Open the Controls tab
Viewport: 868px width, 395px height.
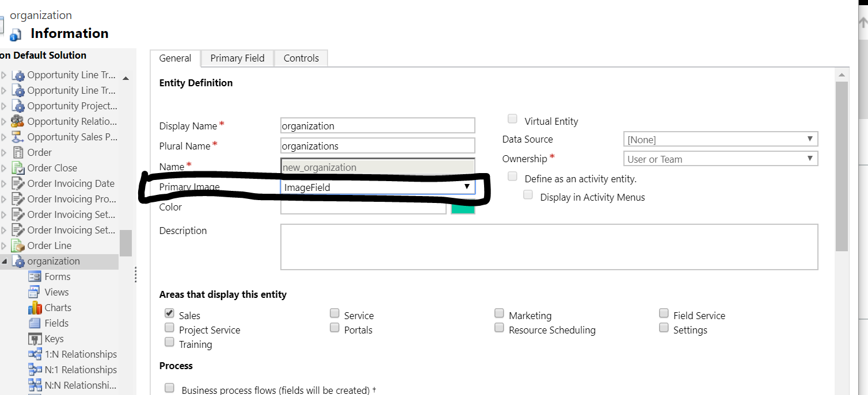coord(301,58)
